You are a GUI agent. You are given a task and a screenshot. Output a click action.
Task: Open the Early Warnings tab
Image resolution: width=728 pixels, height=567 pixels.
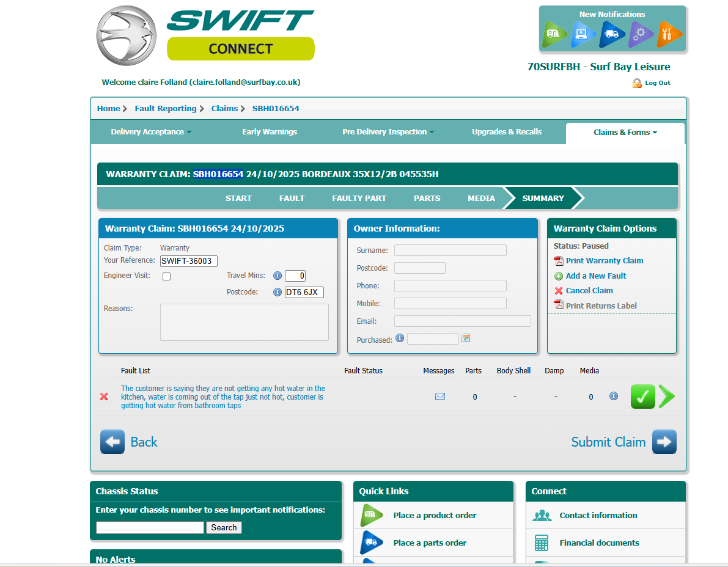[270, 132]
